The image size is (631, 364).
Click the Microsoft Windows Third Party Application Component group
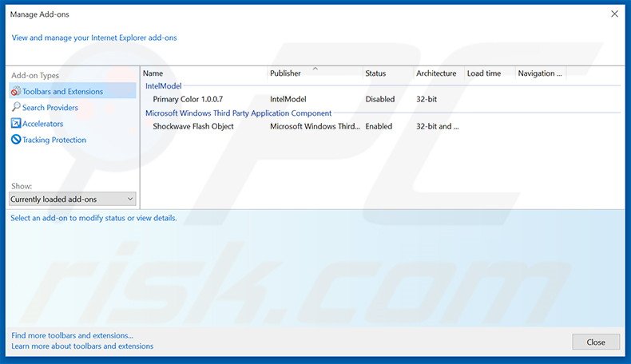coord(238,113)
